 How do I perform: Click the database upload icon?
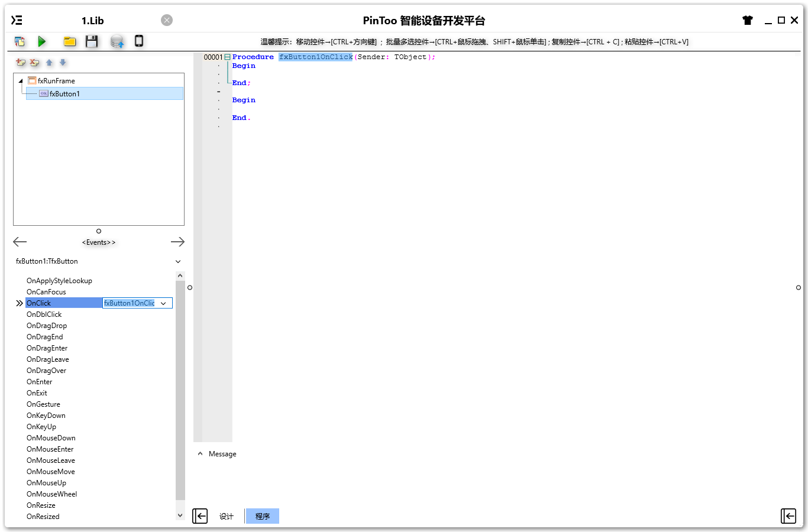117,41
